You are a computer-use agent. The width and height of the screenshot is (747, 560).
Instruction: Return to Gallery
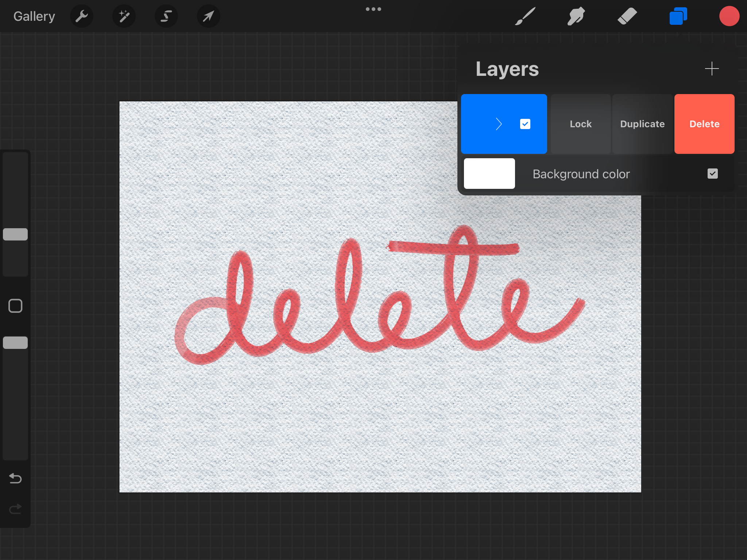click(x=34, y=16)
